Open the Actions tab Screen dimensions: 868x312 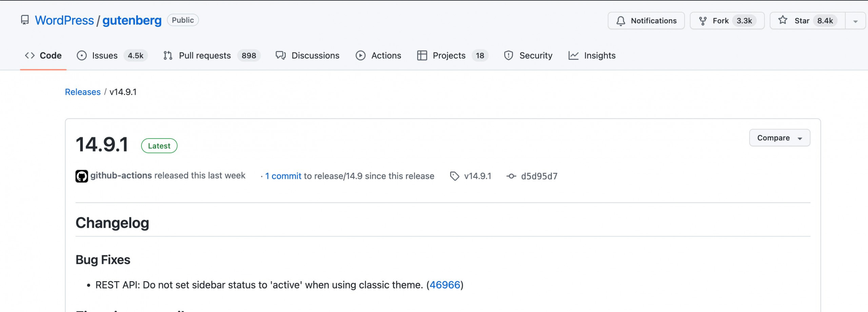click(386, 55)
